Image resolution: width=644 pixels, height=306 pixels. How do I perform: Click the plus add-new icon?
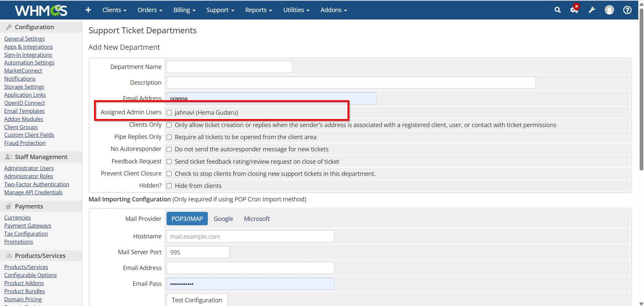tap(88, 10)
